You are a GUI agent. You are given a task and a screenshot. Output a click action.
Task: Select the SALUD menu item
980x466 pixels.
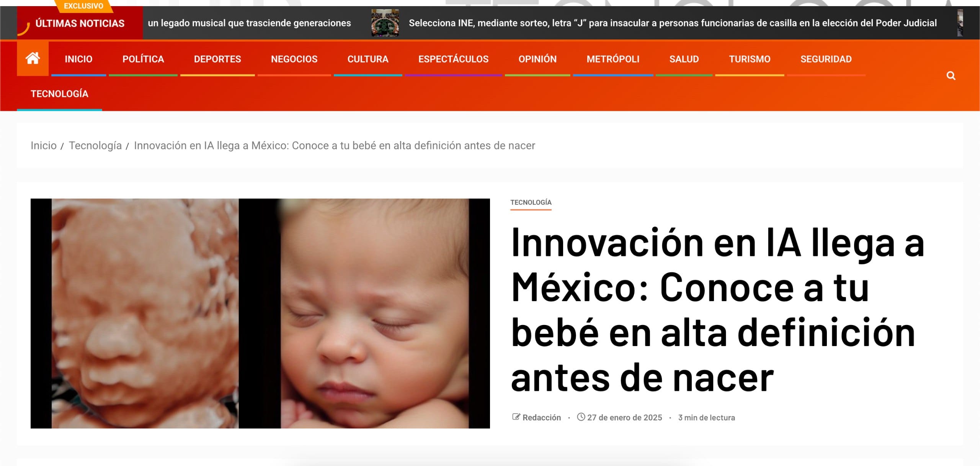pyautogui.click(x=684, y=59)
